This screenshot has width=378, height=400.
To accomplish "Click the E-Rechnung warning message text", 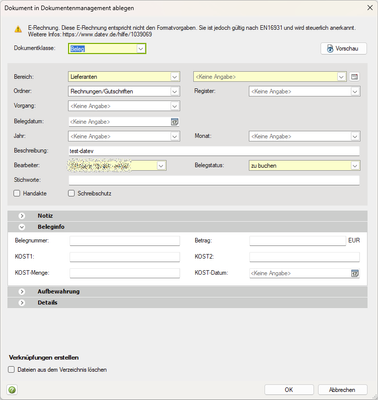I will (x=192, y=31).
